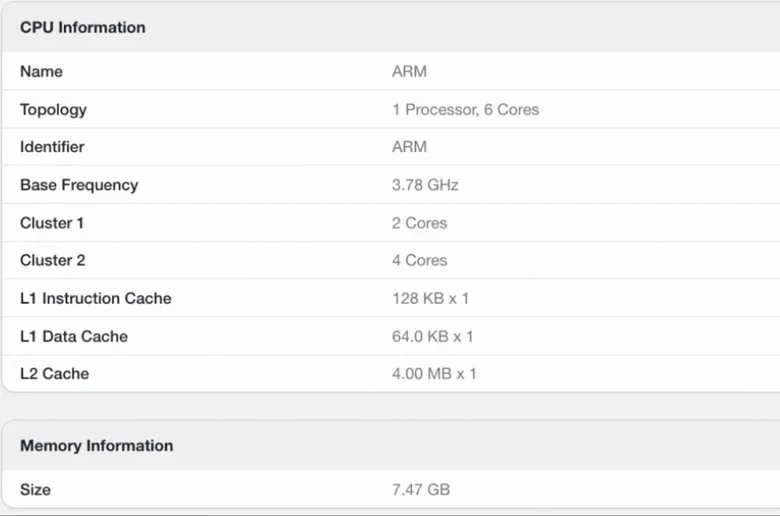Select the L1 Data Cache label
This screenshot has height=516, width=780.
click(74, 336)
